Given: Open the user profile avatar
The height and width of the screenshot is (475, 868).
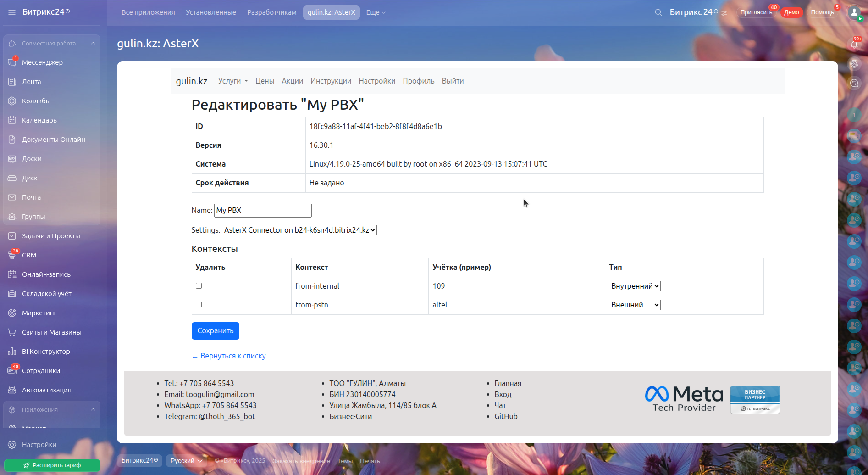Looking at the screenshot, I should point(854,12).
